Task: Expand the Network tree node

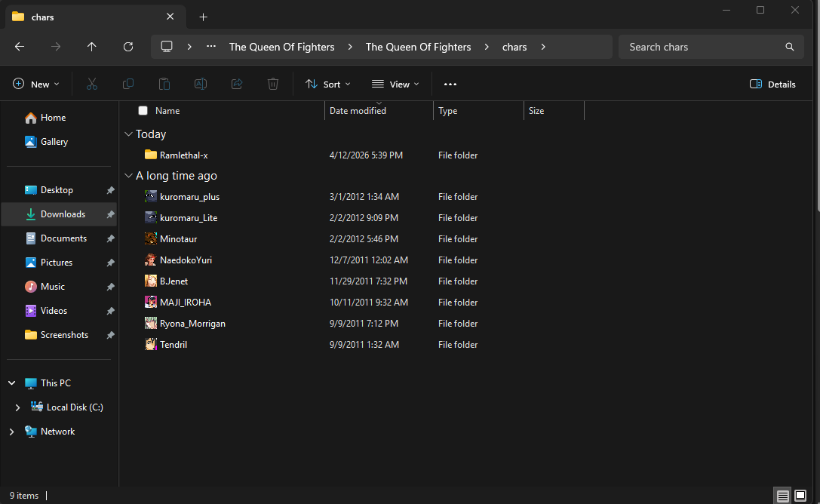Action: (x=11, y=432)
